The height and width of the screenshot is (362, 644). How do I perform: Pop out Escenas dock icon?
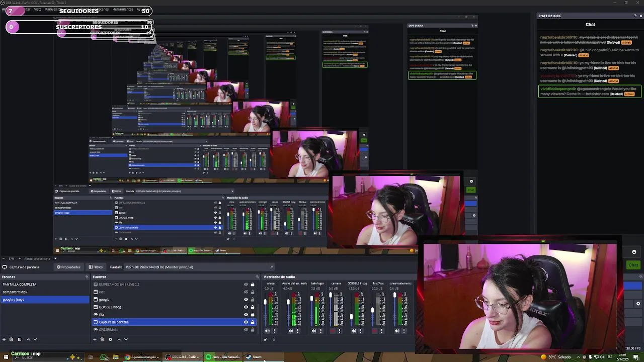pyautogui.click(x=87, y=277)
